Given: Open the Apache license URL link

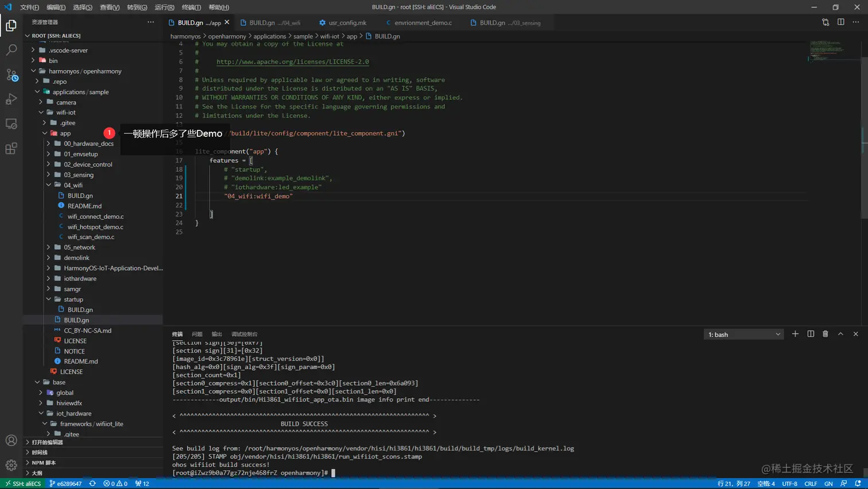Looking at the screenshot, I should point(293,62).
